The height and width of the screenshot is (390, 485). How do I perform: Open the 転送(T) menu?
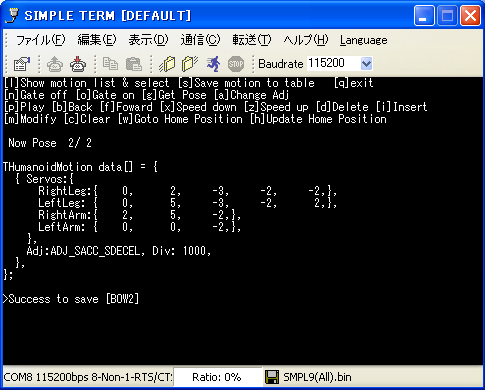[x=252, y=40]
